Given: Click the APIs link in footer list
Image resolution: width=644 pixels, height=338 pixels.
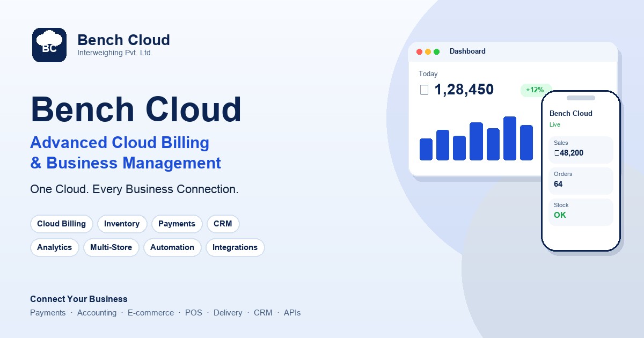Looking at the screenshot, I should tap(292, 313).
